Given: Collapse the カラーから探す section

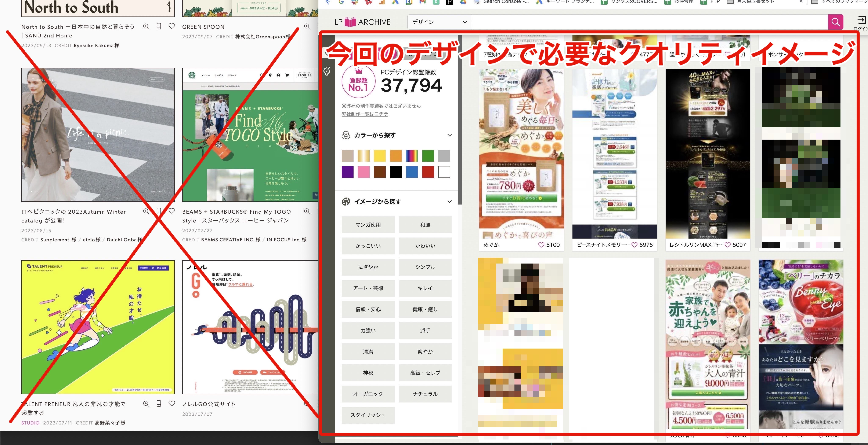Looking at the screenshot, I should [x=449, y=135].
